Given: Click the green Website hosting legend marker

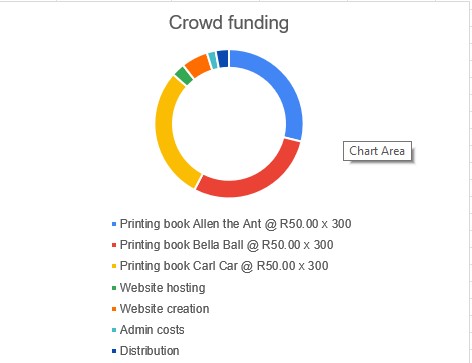Looking at the screenshot, I should [x=114, y=288].
